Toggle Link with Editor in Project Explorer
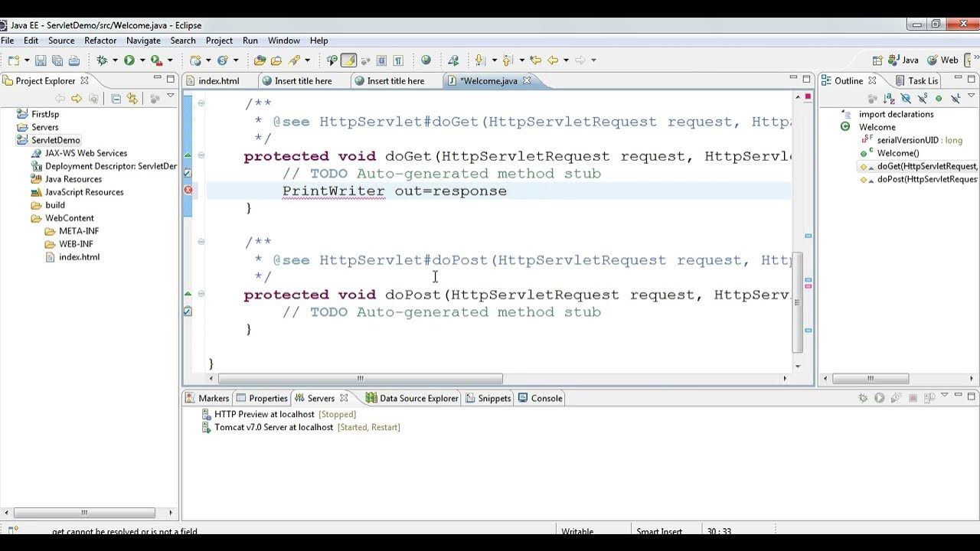The width and height of the screenshot is (980, 551). click(132, 98)
